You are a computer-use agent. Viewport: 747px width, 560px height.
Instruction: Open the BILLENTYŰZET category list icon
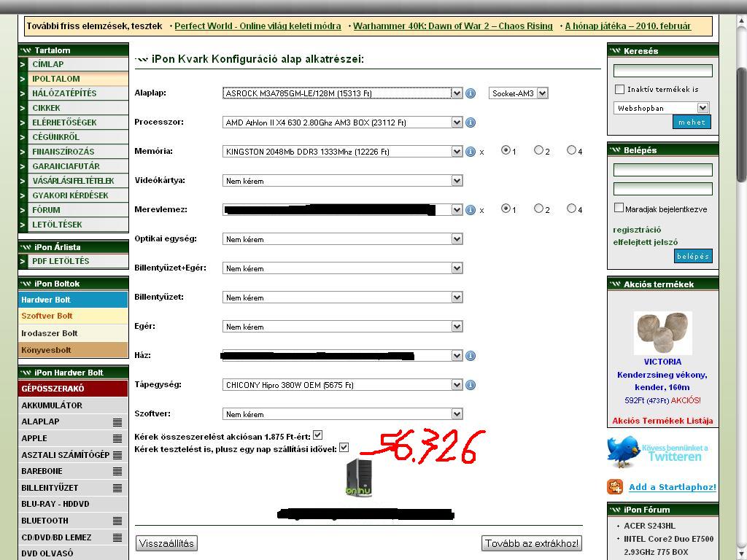(117, 488)
